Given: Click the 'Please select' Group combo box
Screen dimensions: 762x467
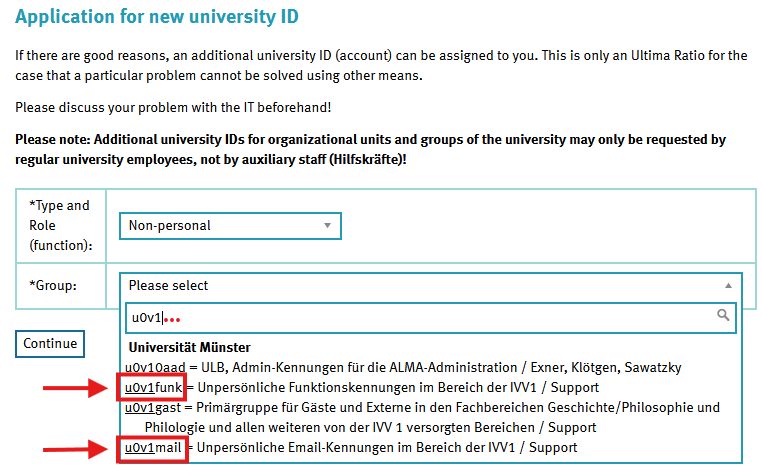Looking at the screenshot, I should [x=420, y=286].
